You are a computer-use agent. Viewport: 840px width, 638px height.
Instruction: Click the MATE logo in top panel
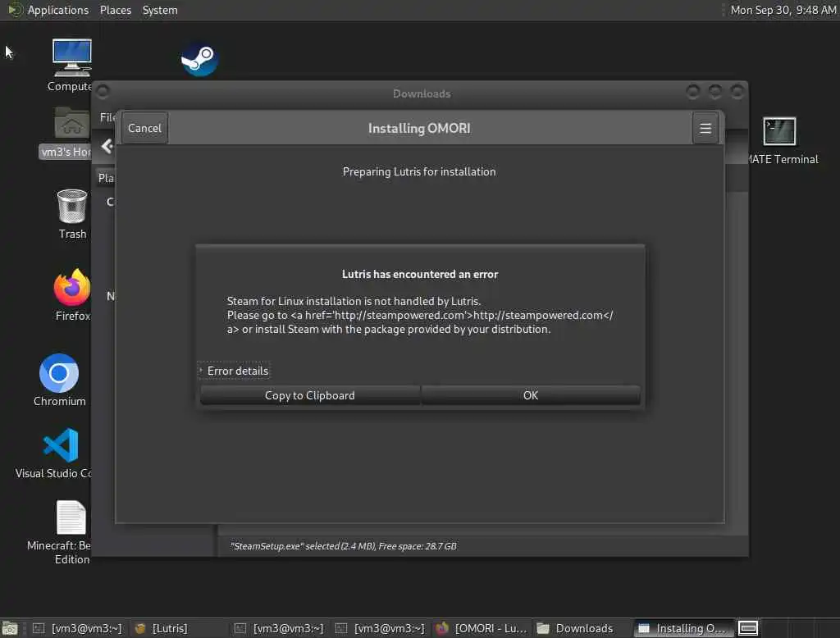(15, 10)
